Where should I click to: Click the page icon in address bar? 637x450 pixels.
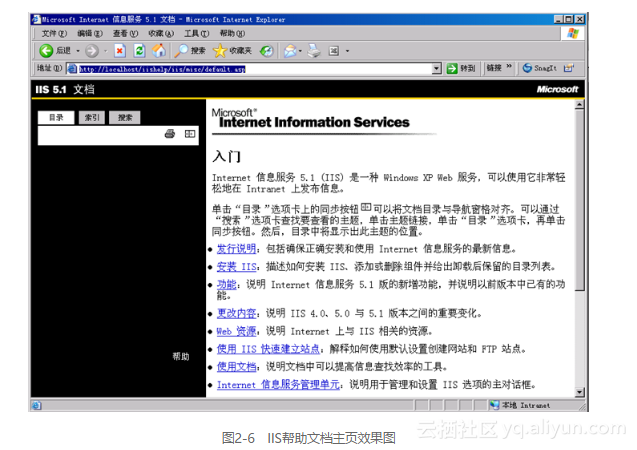72,69
